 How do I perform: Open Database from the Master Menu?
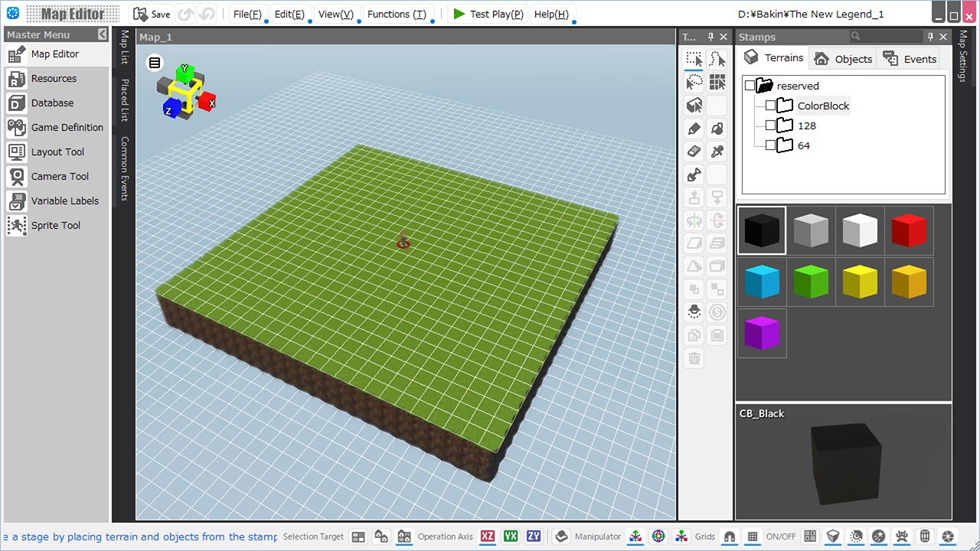(x=52, y=103)
